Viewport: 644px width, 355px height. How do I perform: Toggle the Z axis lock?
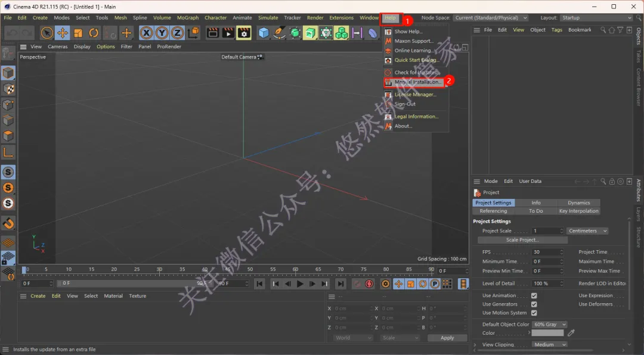coord(178,33)
